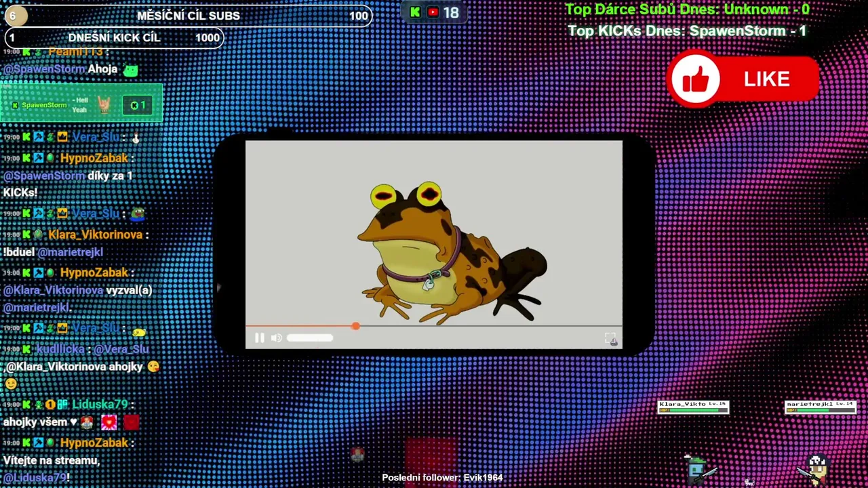Click the moderator badge on the Vítejte na streamu message
Image resolution: width=868 pixels, height=488 pixels.
(38, 443)
